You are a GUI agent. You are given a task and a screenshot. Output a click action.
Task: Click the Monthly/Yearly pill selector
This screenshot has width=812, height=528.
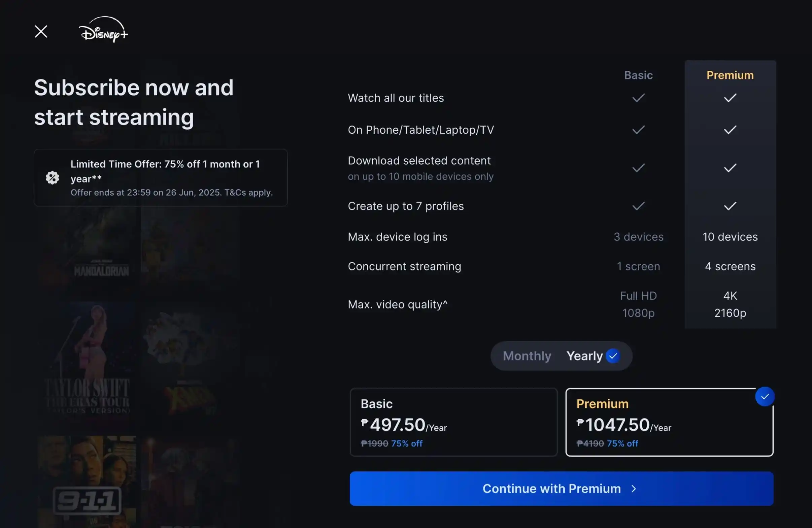click(561, 356)
